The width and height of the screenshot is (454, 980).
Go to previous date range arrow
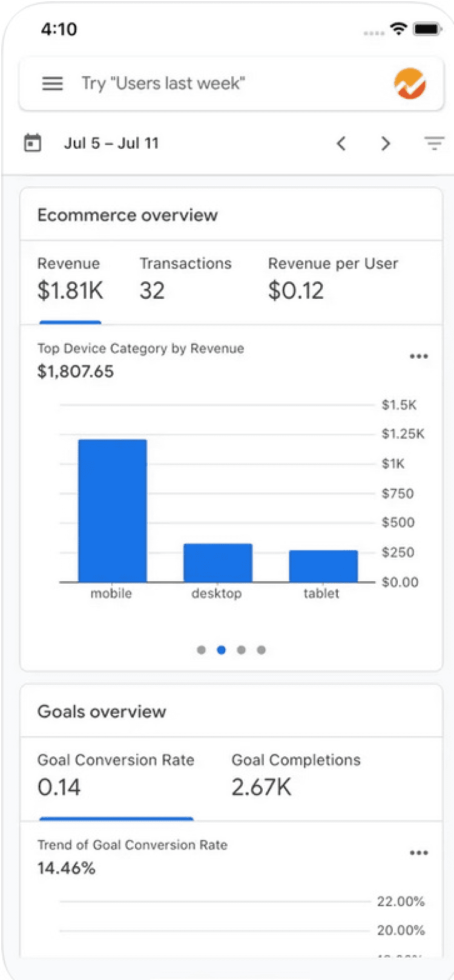(x=341, y=143)
